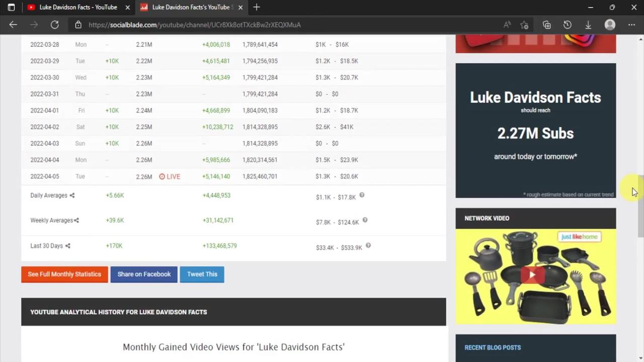This screenshot has height=362, width=644.
Task: Add this page to favorites
Action: pos(524,25)
